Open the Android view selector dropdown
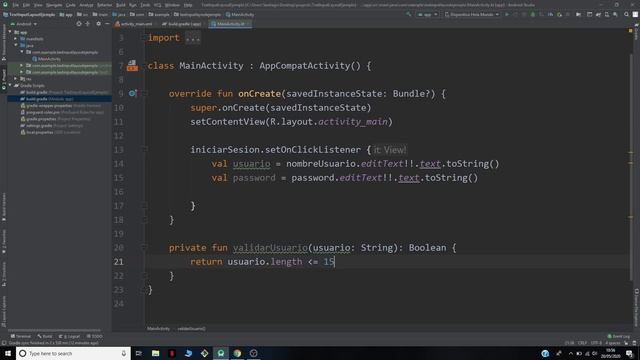Screen dimensions: 640x360 tap(24, 24)
